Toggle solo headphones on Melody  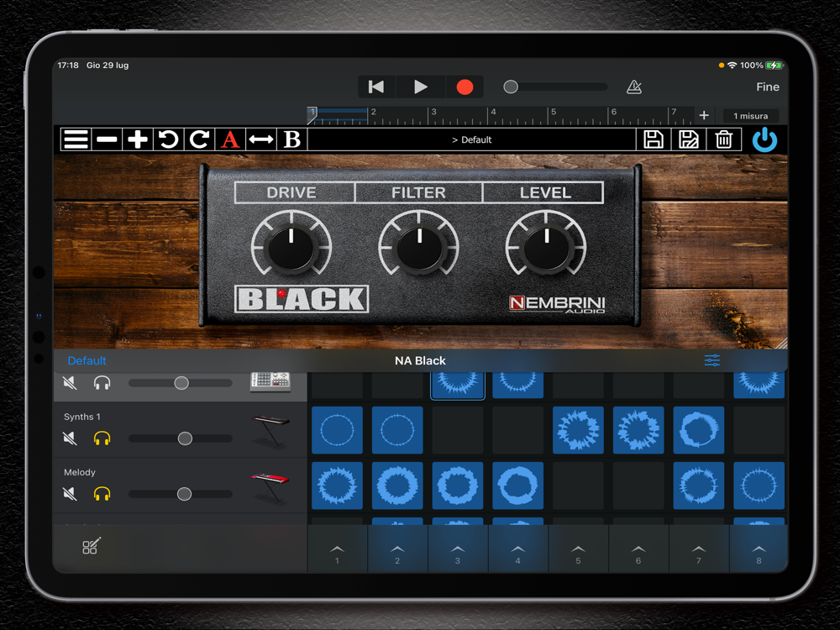(102, 493)
